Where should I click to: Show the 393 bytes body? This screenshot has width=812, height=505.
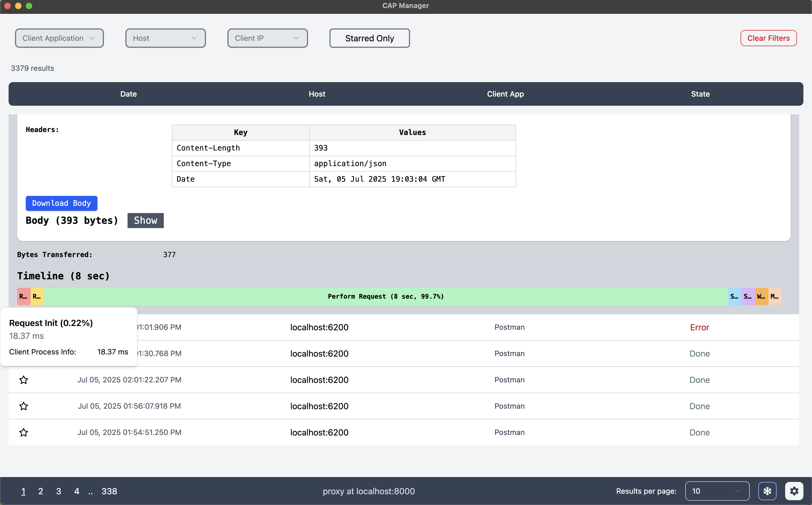tap(146, 221)
